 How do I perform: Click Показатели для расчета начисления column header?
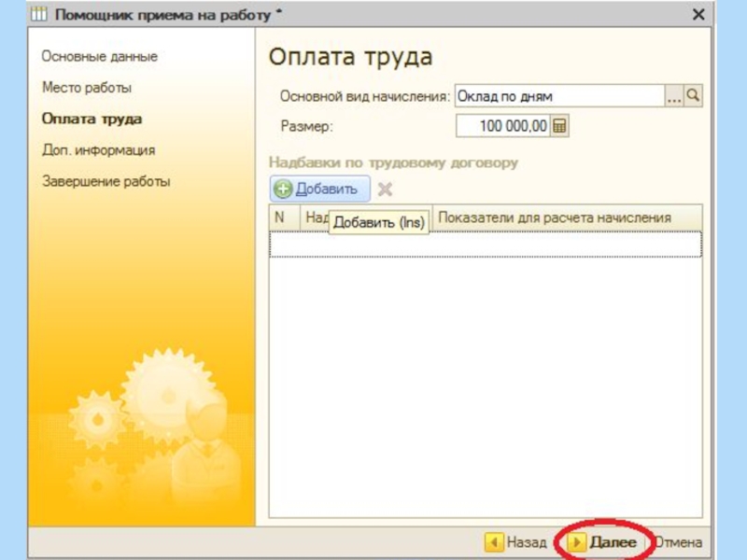(555, 217)
